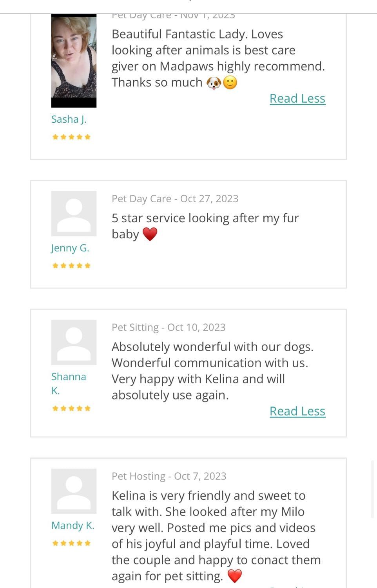Click the Pet Sitting - Oct 10, 2023 label
This screenshot has width=377, height=588.
click(169, 327)
